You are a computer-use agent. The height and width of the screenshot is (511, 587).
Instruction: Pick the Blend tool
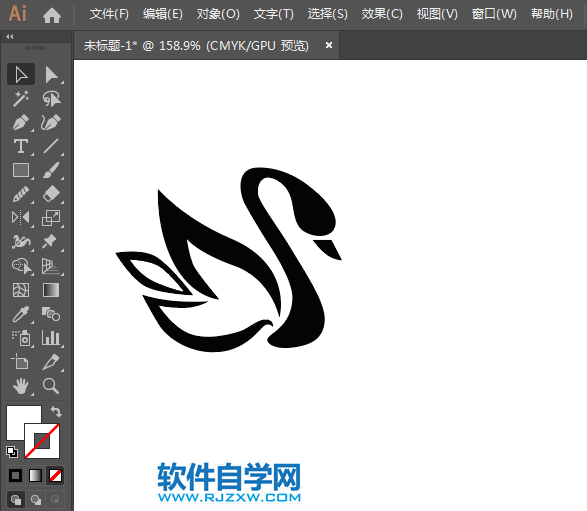pyautogui.click(x=51, y=314)
